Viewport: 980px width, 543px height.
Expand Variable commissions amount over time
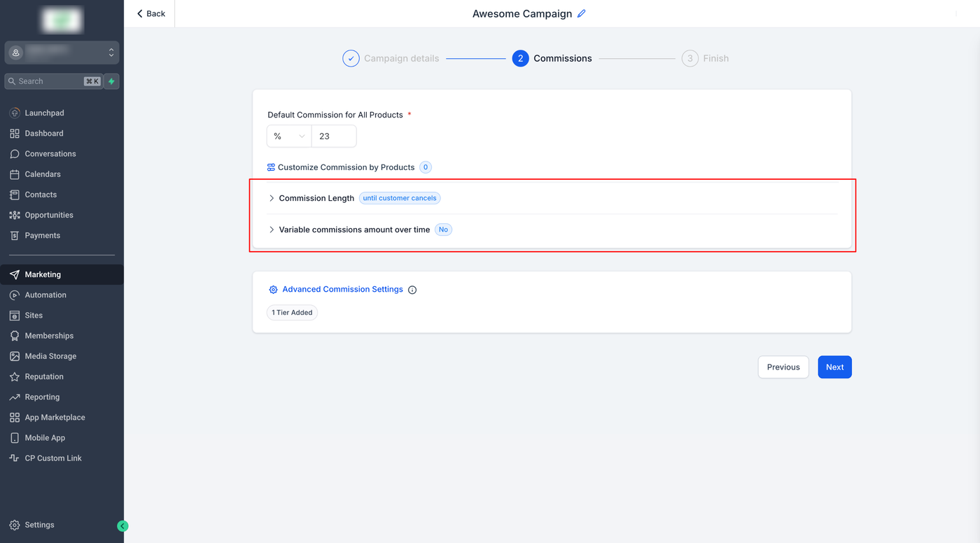[x=272, y=230]
